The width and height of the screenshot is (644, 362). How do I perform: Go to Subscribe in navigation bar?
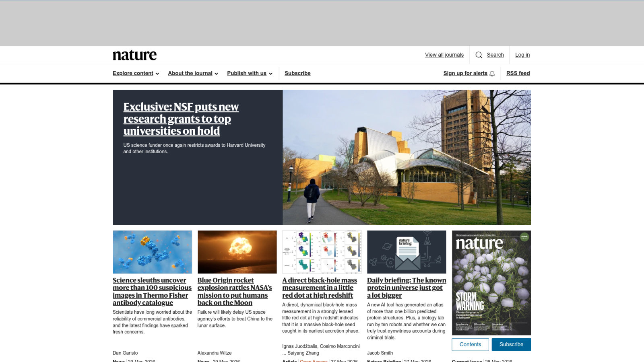[x=297, y=73]
